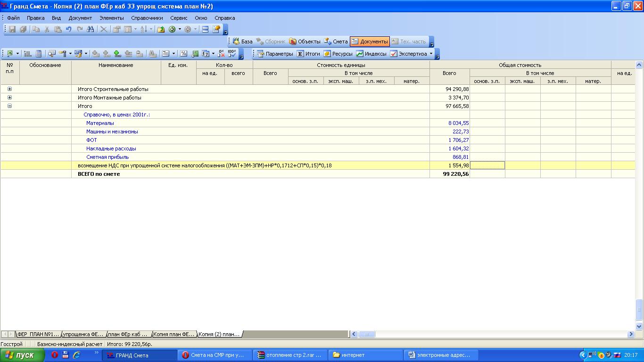
Task: Collapse the Итого row
Action: pyautogui.click(x=9, y=106)
